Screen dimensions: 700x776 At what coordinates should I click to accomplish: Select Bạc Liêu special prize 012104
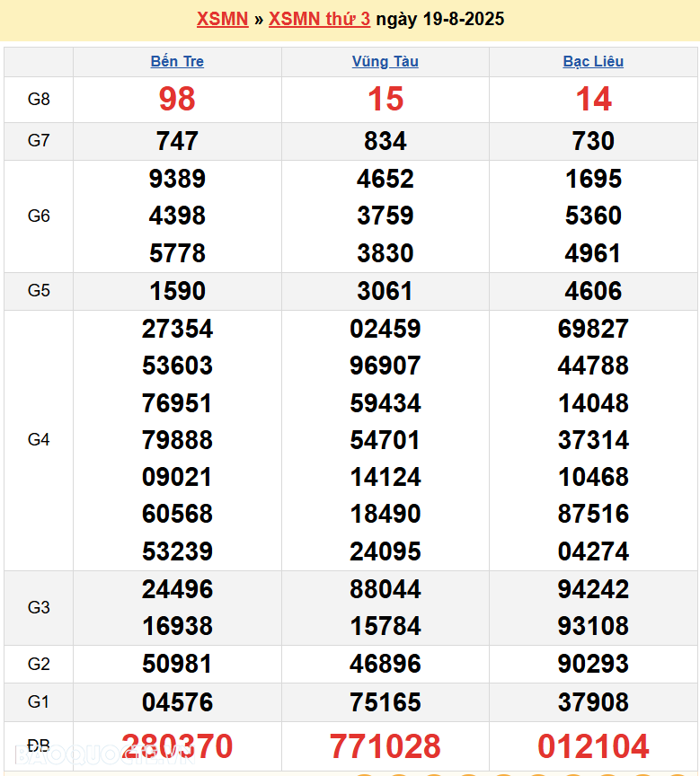tap(593, 746)
